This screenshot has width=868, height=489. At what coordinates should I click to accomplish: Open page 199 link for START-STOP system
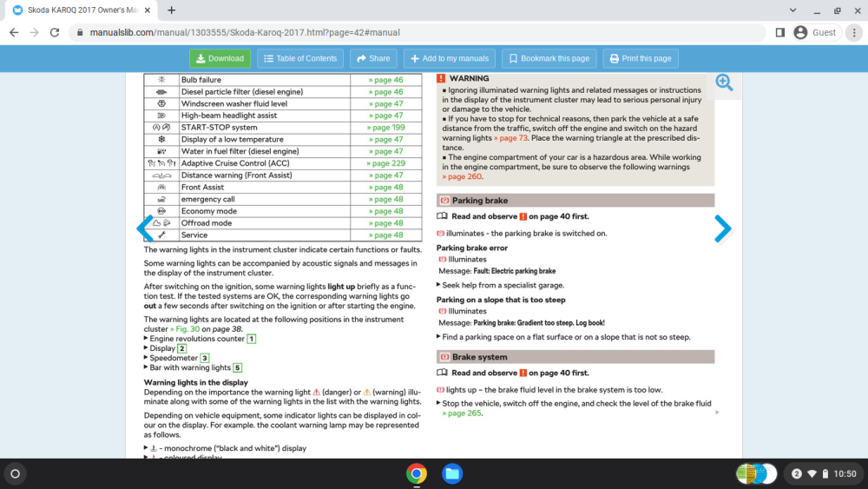click(x=386, y=128)
